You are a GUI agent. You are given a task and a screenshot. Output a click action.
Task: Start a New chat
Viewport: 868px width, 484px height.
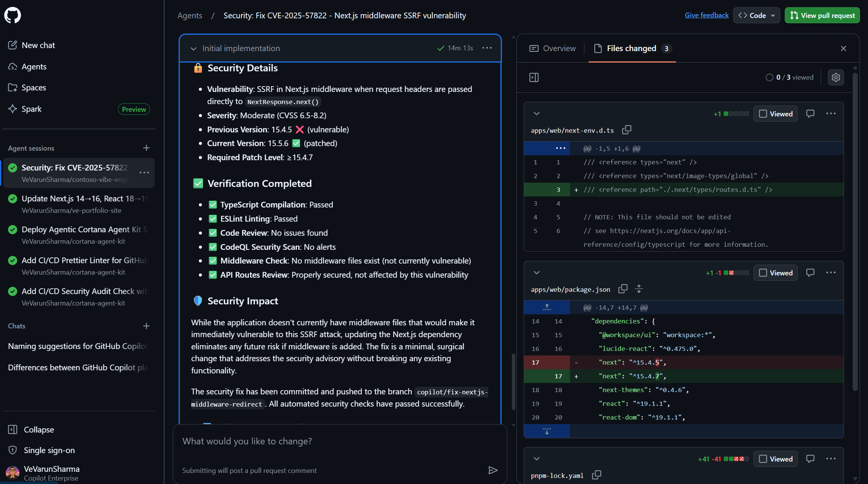click(38, 45)
